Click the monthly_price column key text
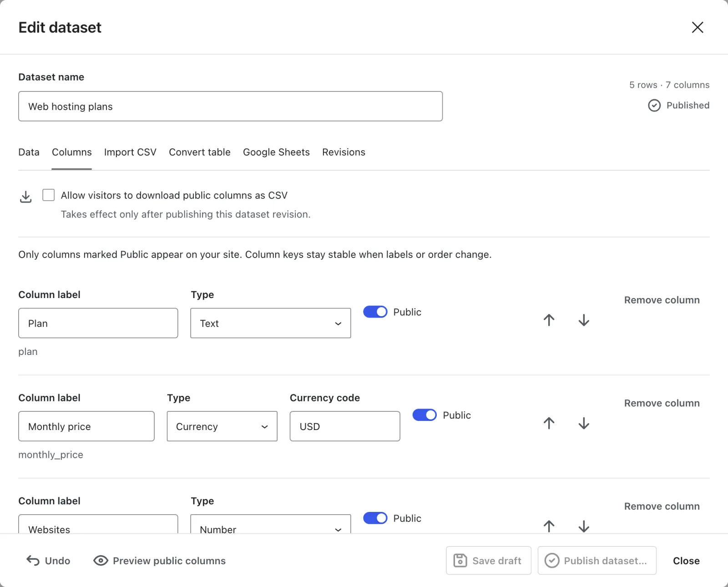 [x=51, y=455]
